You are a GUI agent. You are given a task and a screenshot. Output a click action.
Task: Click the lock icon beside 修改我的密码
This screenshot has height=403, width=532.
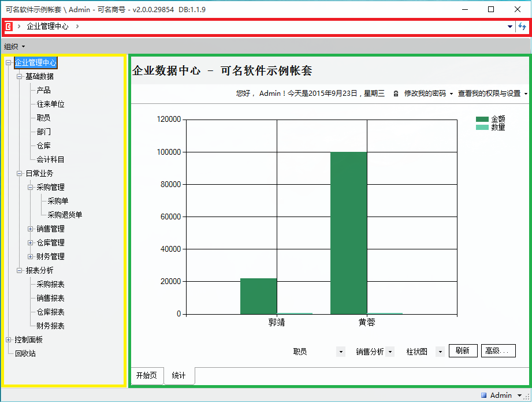click(x=396, y=94)
